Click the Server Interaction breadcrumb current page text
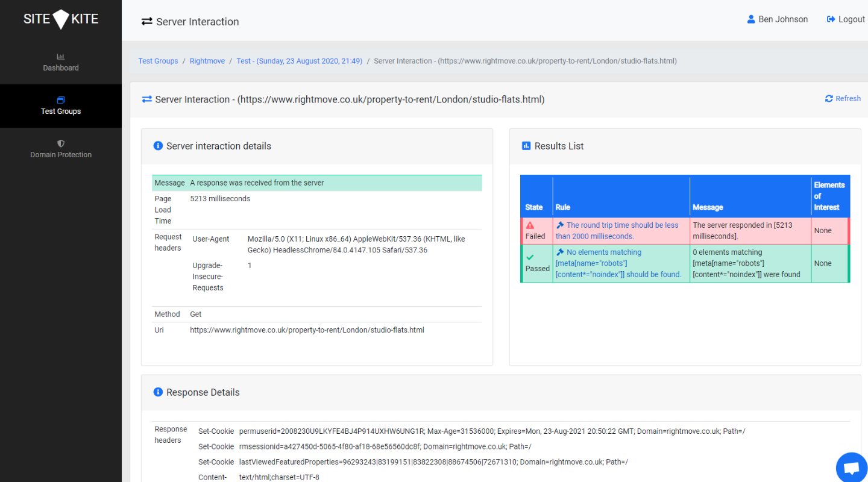 pos(525,61)
